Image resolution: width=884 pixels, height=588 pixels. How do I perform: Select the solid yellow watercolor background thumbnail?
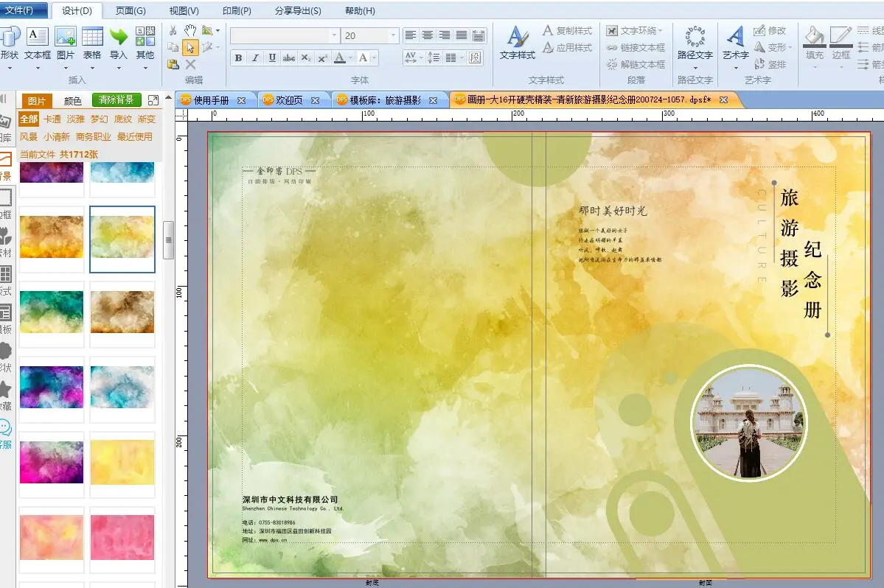pos(122,463)
